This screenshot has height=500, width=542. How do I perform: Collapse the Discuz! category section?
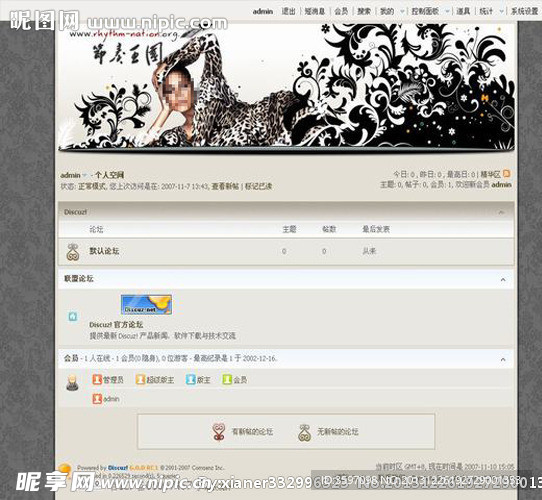click(502, 212)
